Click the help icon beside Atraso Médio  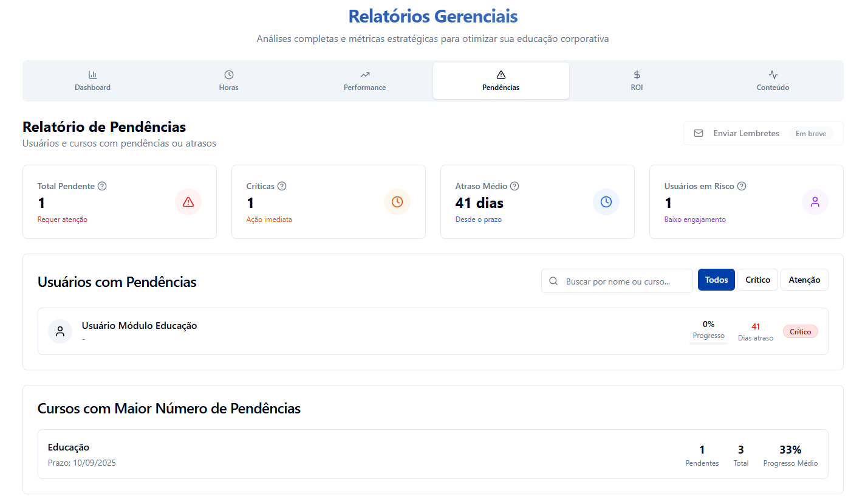[514, 186]
